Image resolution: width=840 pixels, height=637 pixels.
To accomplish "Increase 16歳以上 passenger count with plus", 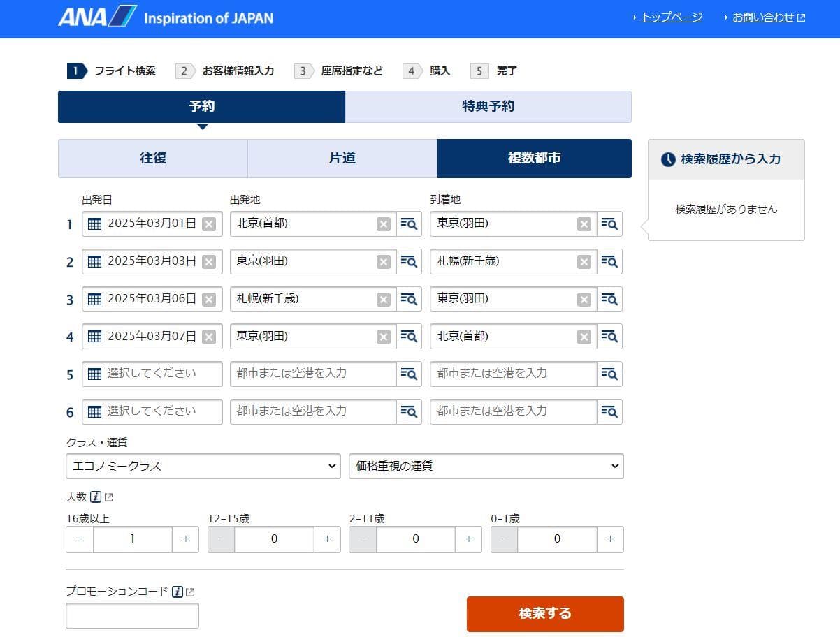I will click(185, 539).
